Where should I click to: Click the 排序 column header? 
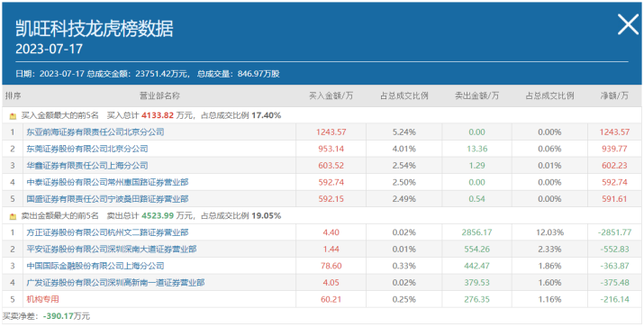tap(13, 96)
